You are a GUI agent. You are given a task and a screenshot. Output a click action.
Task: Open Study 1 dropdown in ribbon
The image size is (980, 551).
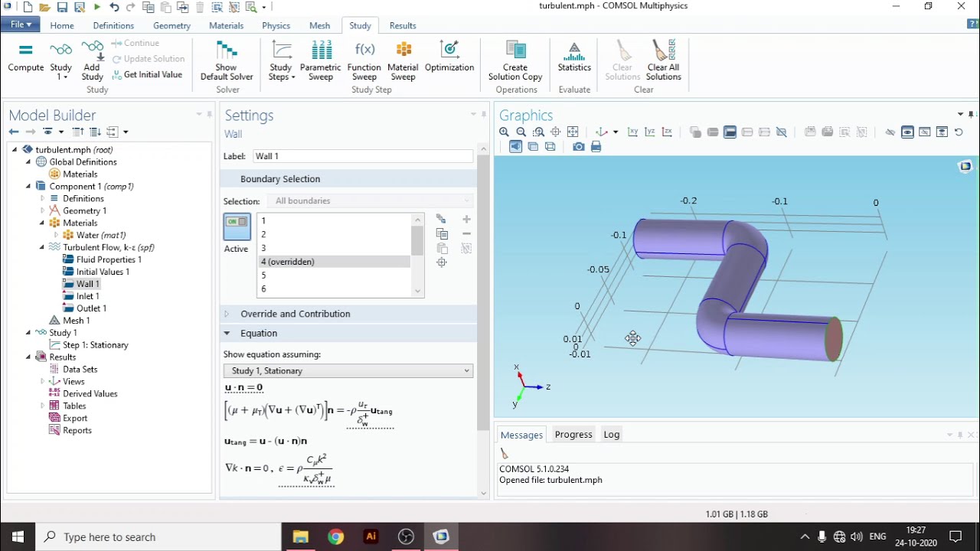60,60
